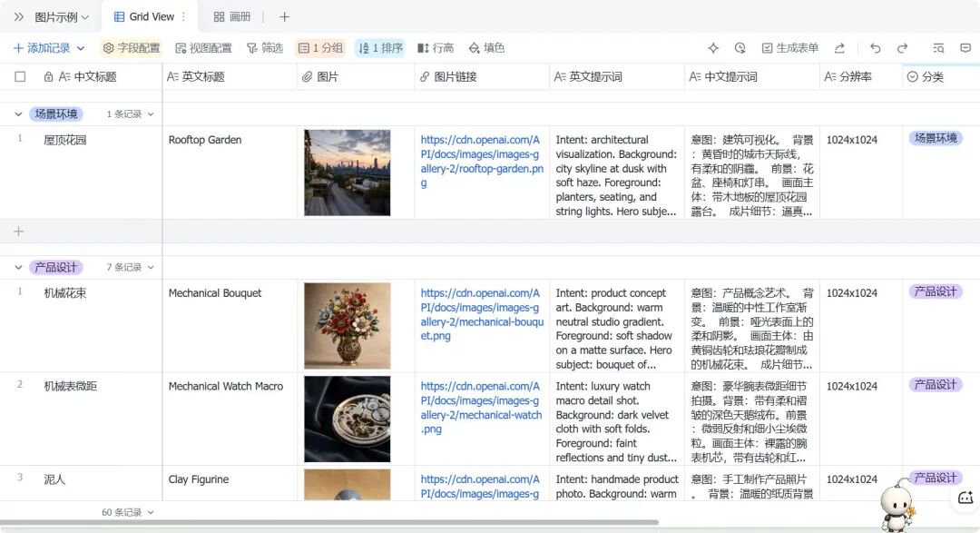This screenshot has height=533, width=980.
Task: Open 行高 row height options
Action: (436, 48)
